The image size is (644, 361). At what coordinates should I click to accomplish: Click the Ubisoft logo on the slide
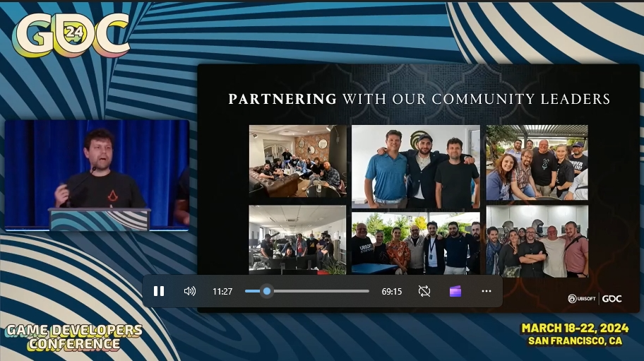tap(582, 299)
